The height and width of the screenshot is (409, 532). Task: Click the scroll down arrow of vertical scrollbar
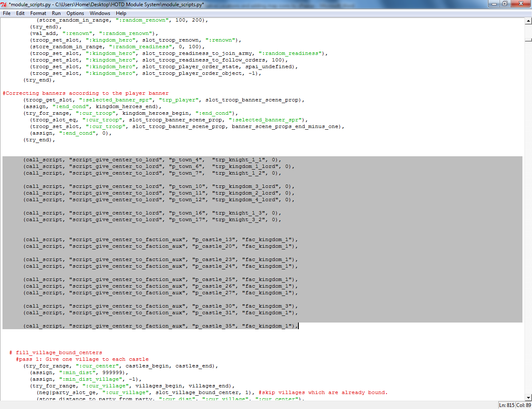[x=528, y=397]
